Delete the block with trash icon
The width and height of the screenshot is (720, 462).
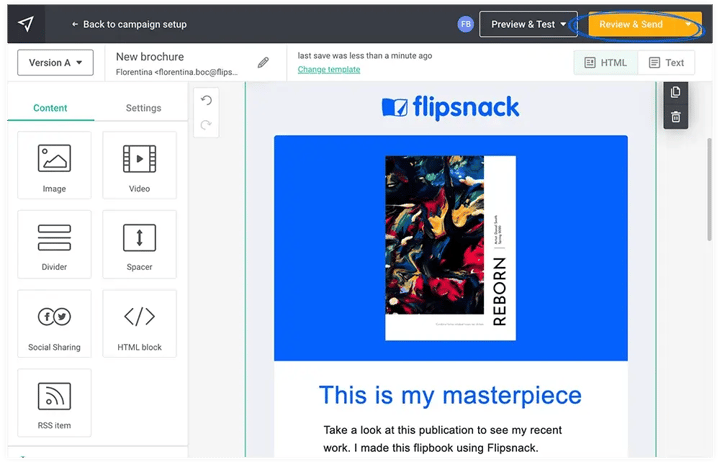click(675, 117)
